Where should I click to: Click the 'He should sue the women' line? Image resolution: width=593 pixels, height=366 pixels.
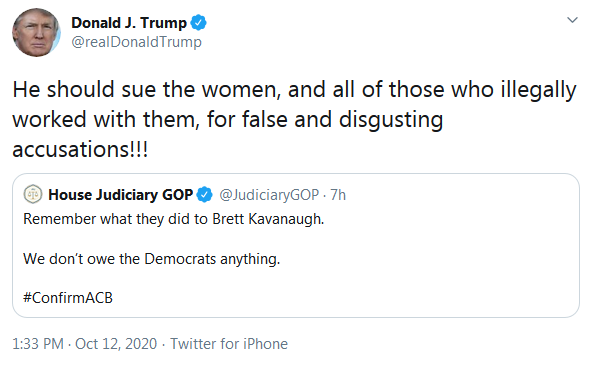[294, 90]
